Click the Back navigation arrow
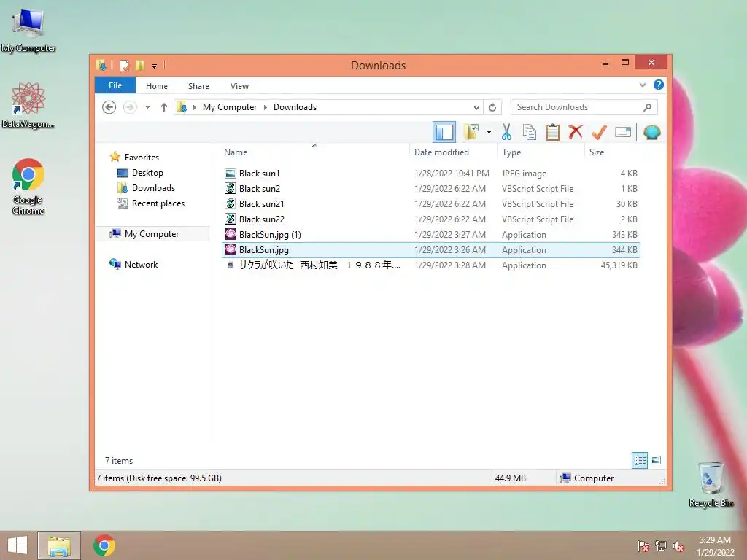The width and height of the screenshot is (747, 560). tap(109, 107)
